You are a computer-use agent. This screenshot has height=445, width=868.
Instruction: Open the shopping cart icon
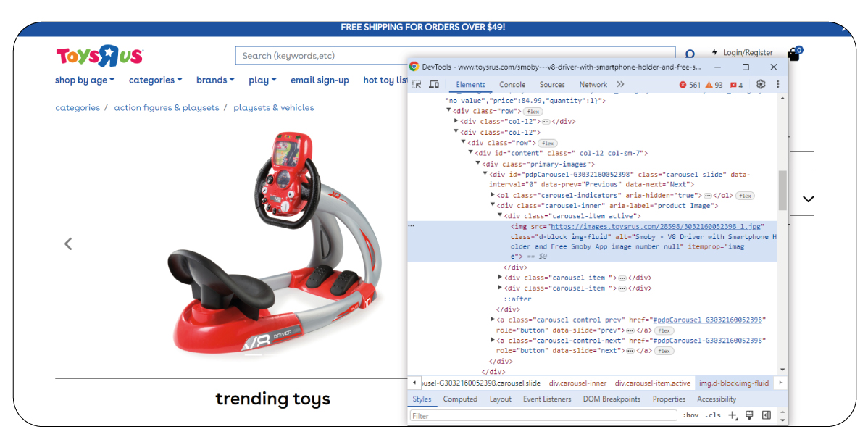click(794, 54)
